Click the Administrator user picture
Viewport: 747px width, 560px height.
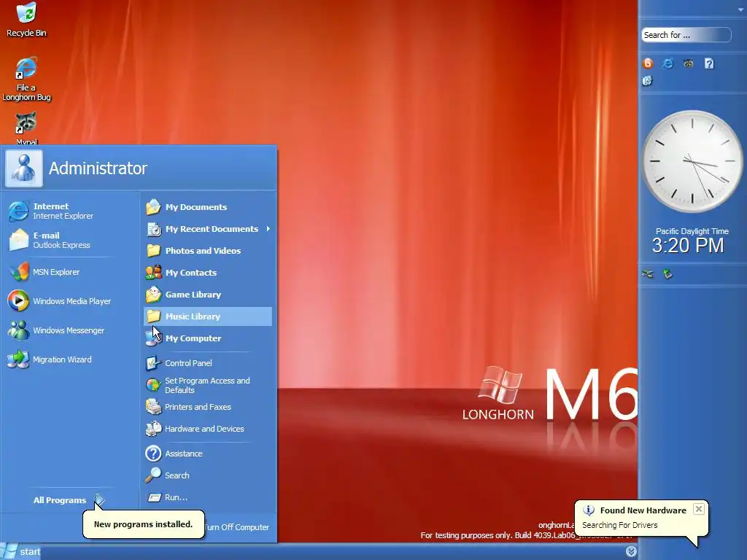pyautogui.click(x=24, y=168)
